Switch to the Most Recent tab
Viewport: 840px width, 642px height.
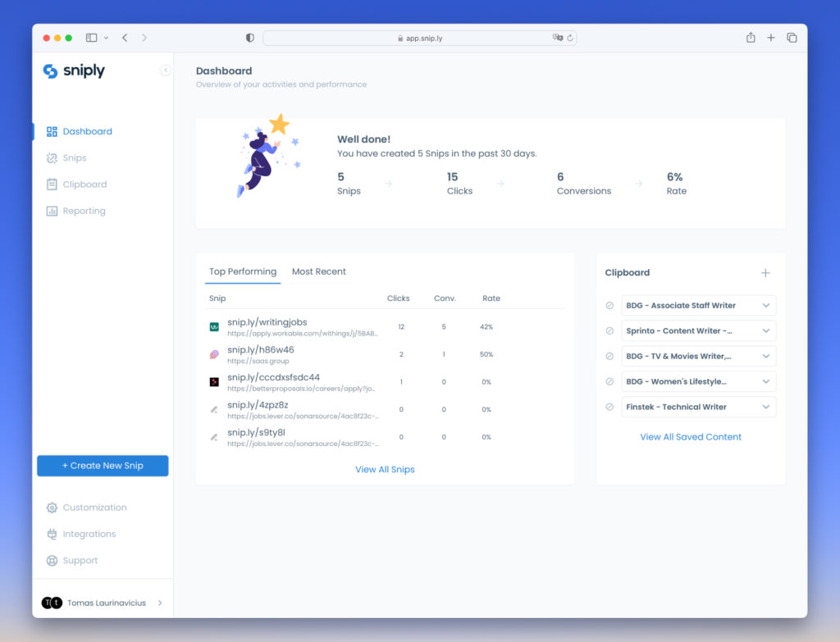point(319,271)
